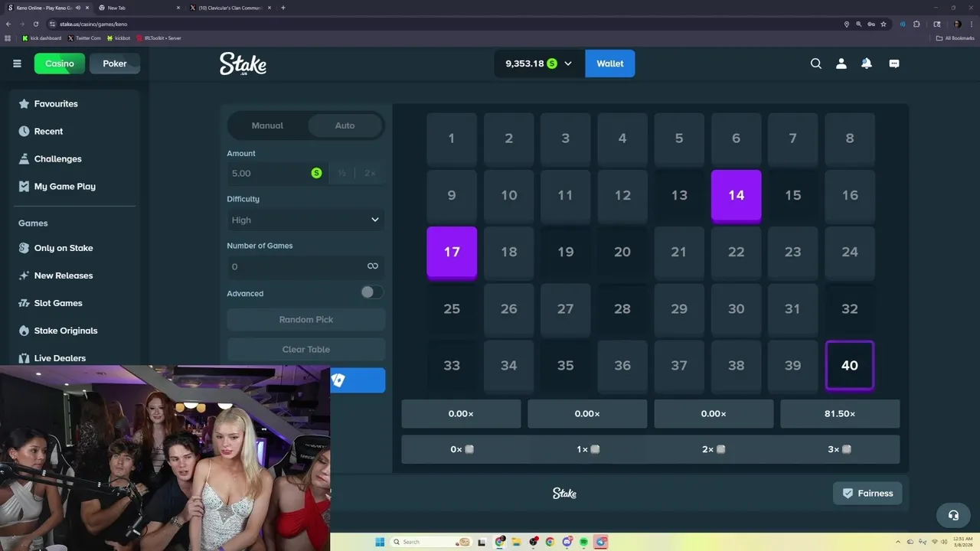This screenshot has width=980, height=551.
Task: Click the My Game Play icon
Action: point(24,187)
